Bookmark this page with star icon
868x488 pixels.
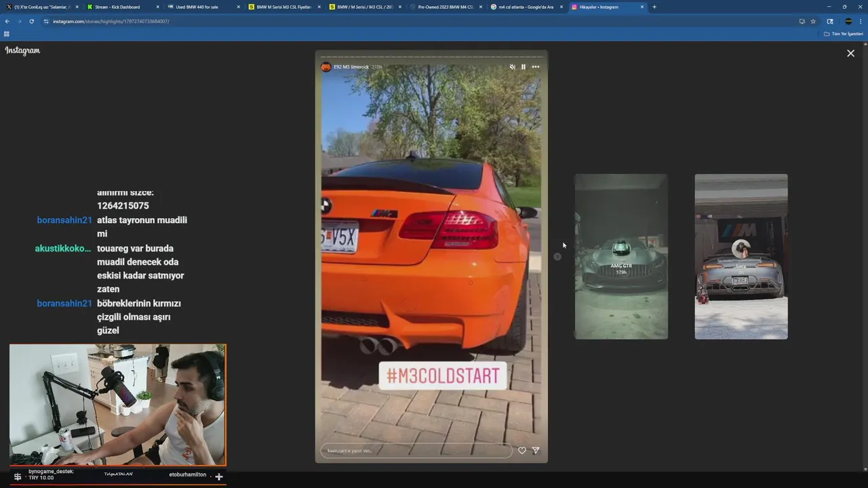coord(813,21)
